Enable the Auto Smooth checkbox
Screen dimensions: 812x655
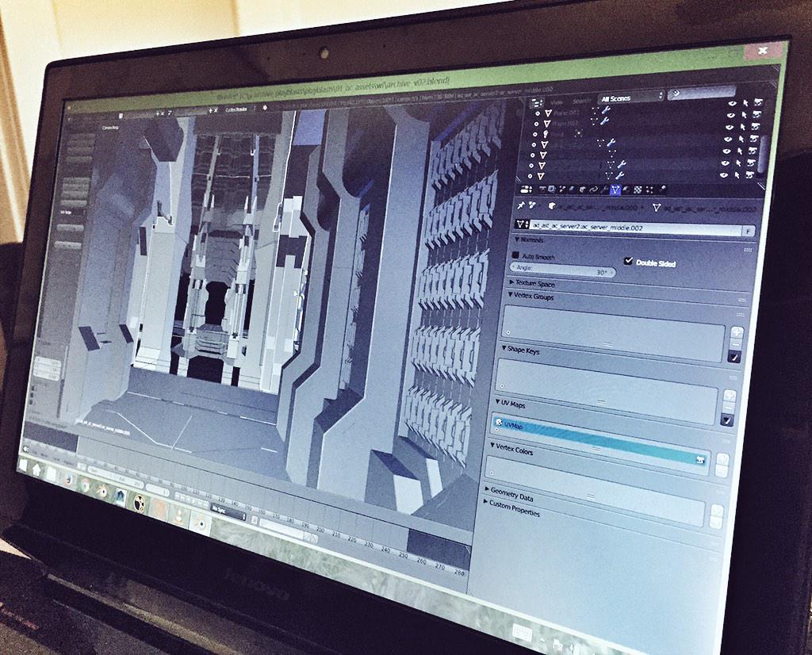click(515, 255)
